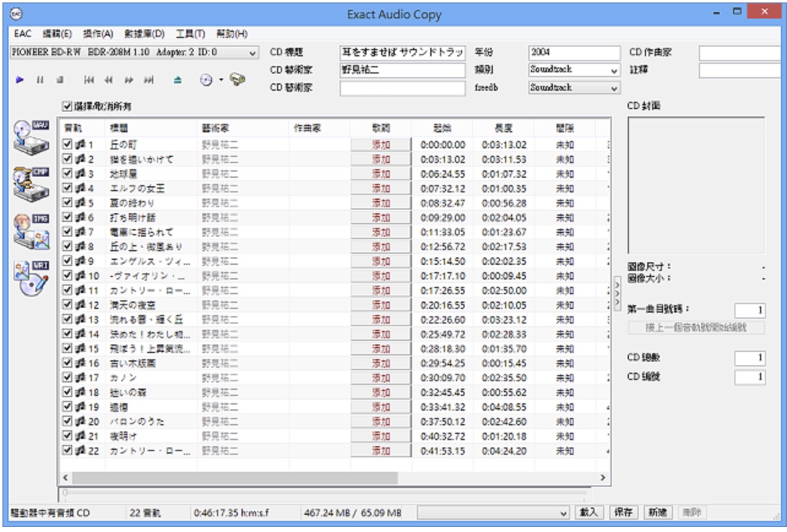Uncheck track 21 夜明け checkbox
The height and width of the screenshot is (532, 787).
(68, 436)
